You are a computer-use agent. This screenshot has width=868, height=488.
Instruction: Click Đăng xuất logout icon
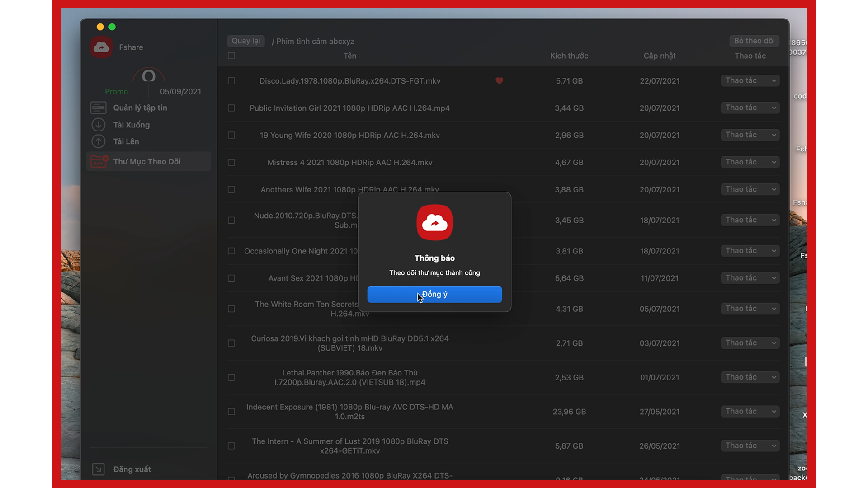[97, 468]
